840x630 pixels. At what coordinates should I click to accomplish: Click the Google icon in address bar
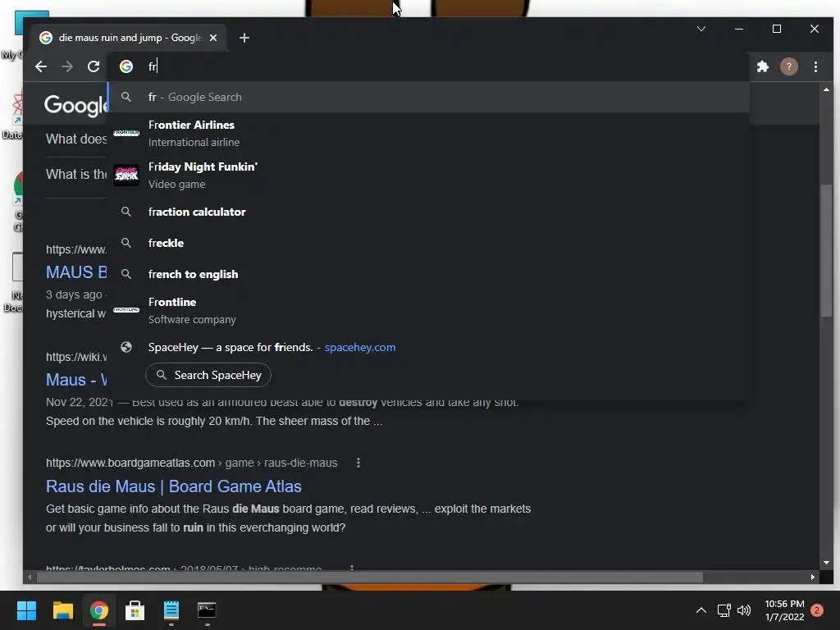click(126, 66)
